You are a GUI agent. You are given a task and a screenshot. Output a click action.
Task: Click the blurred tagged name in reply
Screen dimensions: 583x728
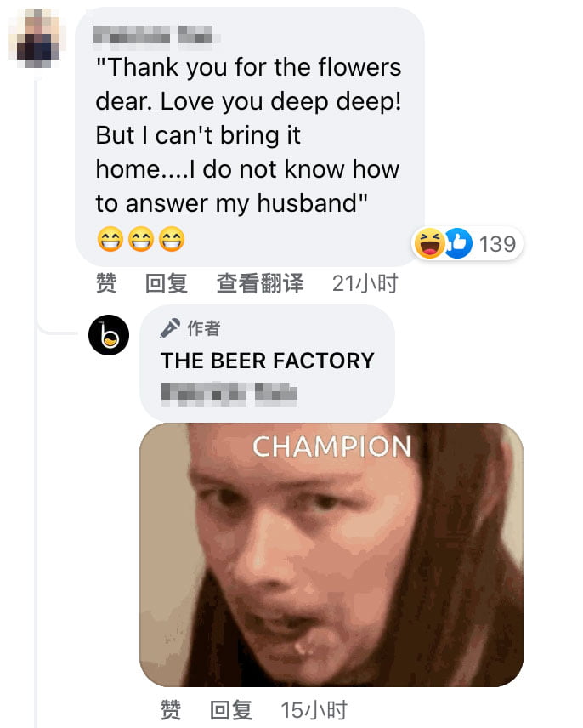229,394
